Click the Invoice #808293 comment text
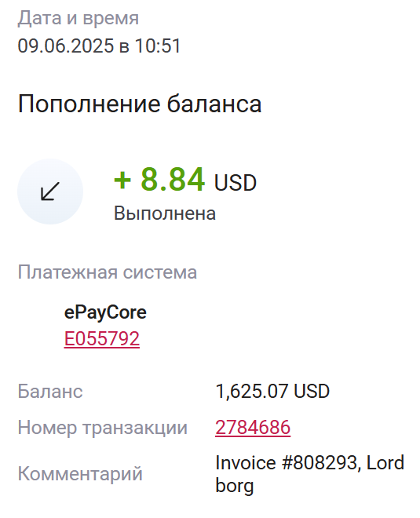Screen dimensions: 420x518 pyautogui.click(x=287, y=462)
